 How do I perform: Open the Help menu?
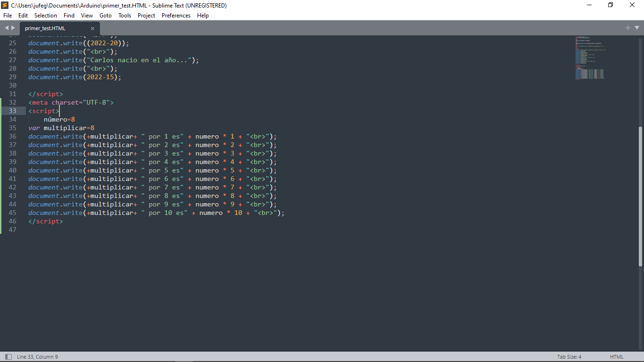click(x=203, y=16)
